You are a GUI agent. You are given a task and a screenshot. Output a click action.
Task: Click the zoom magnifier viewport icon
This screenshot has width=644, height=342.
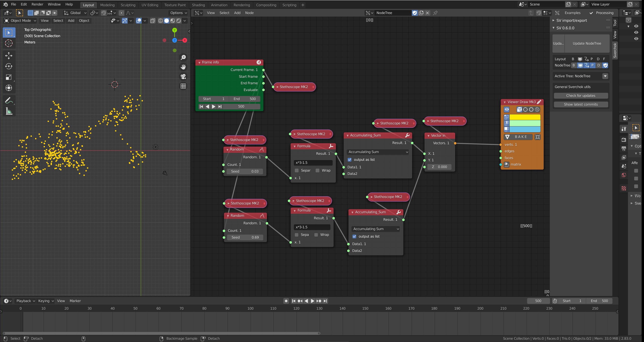[183, 57]
